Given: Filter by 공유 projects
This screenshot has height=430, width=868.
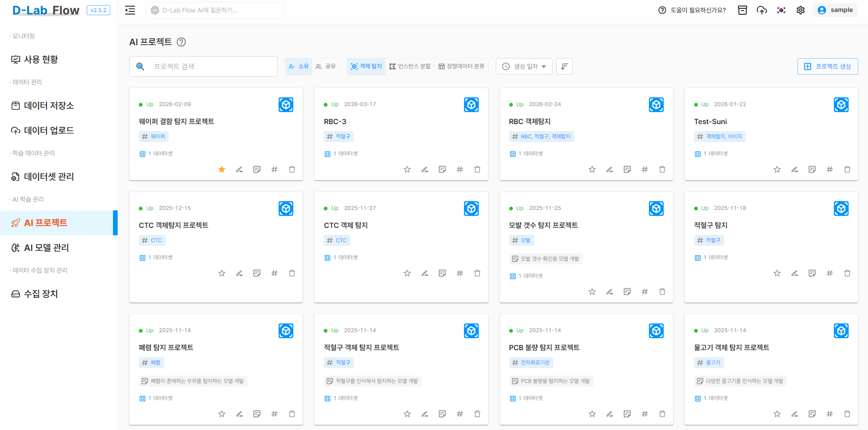Looking at the screenshot, I should [326, 66].
